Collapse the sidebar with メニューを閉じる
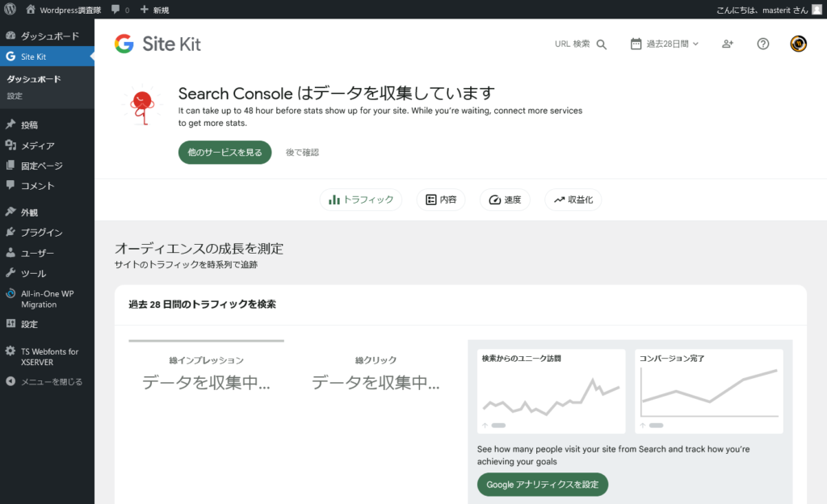 coord(51,381)
